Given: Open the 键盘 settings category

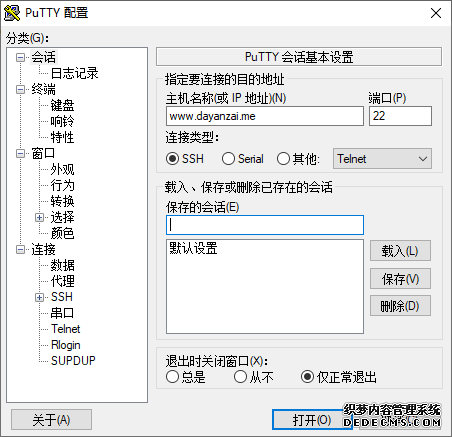Looking at the screenshot, I should [62, 105].
